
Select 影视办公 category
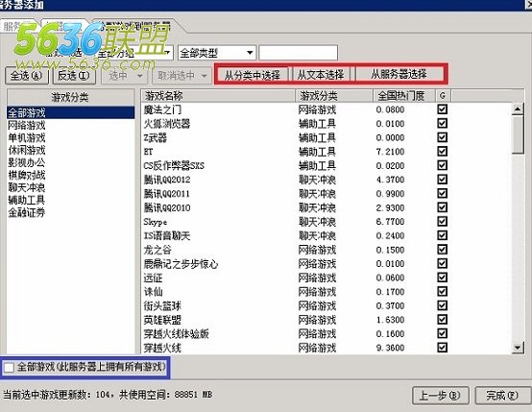[70, 162]
